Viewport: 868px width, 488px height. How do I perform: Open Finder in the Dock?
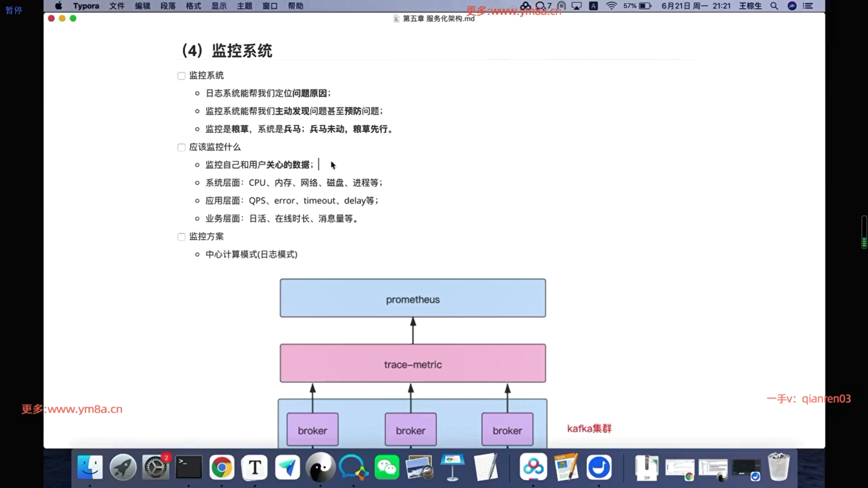(90, 468)
